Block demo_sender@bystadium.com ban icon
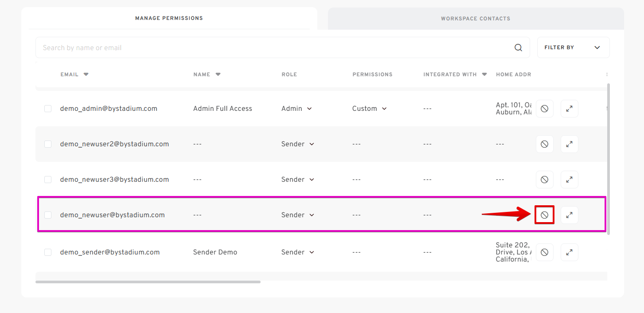Viewport: 644px width, 313px height. 544,252
